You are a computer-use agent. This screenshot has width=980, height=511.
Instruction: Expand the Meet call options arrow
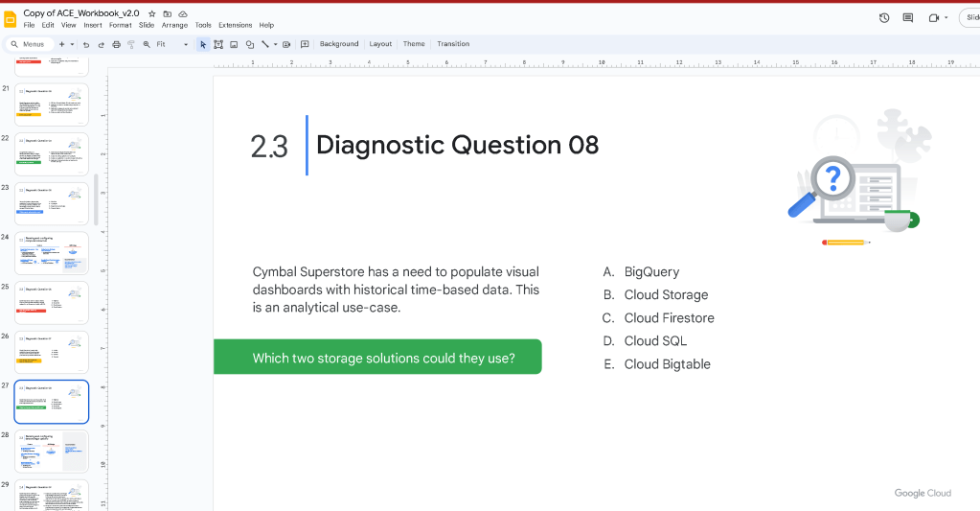[x=946, y=18]
